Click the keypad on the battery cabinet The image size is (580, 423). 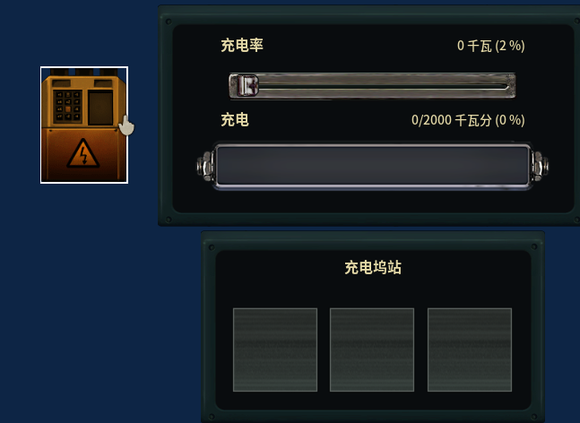68,106
